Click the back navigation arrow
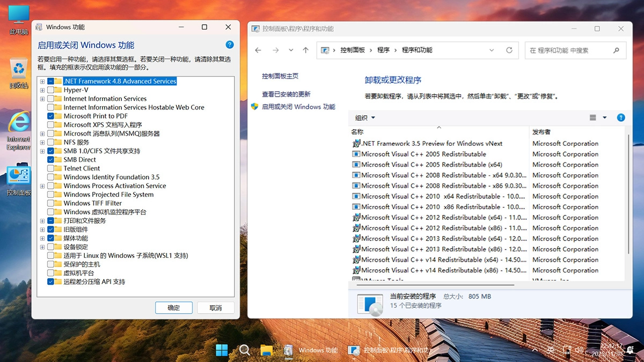 coord(258,50)
